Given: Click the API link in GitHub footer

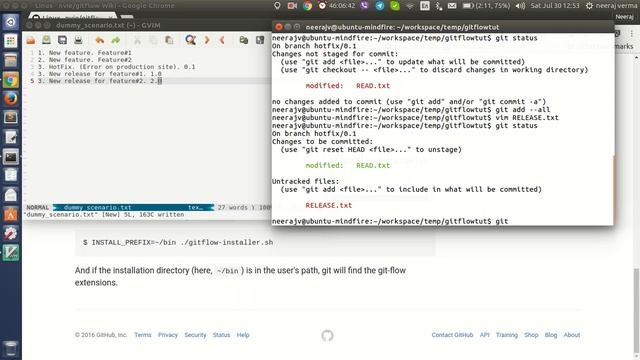Looking at the screenshot, I should coord(484,335).
